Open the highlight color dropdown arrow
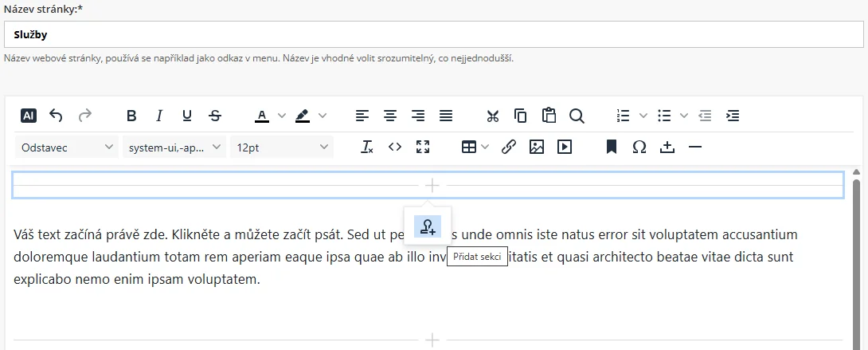868x350 pixels. coord(323,116)
